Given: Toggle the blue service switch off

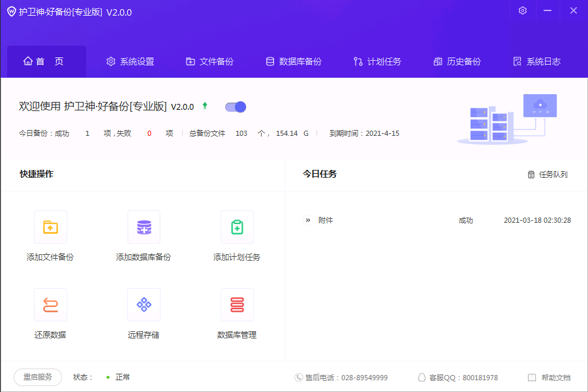Looking at the screenshot, I should tap(236, 107).
